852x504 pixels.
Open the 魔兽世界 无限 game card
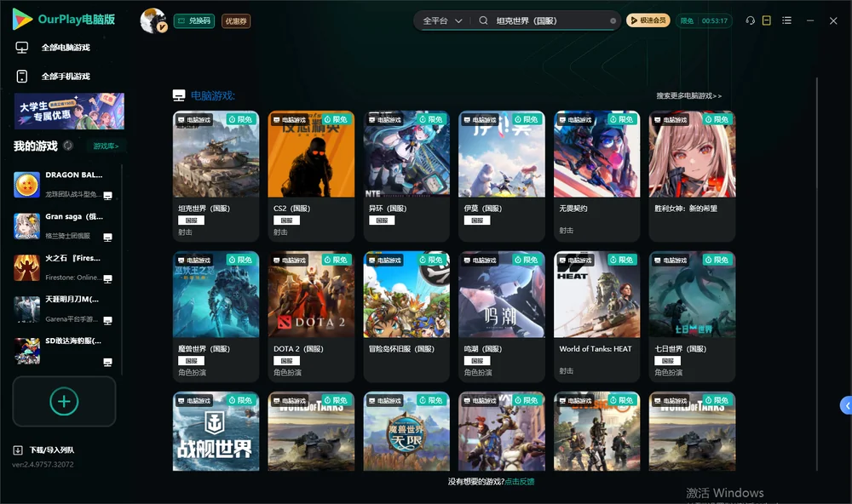pyautogui.click(x=406, y=432)
